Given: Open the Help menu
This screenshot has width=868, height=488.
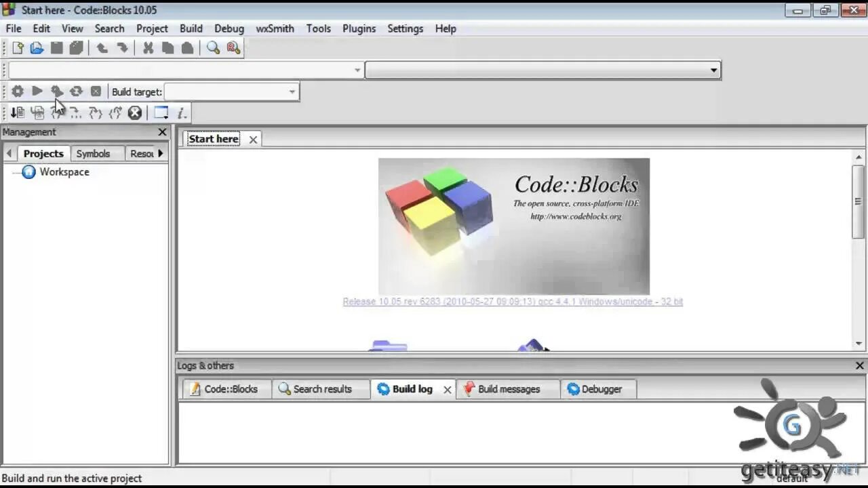Looking at the screenshot, I should [x=446, y=28].
